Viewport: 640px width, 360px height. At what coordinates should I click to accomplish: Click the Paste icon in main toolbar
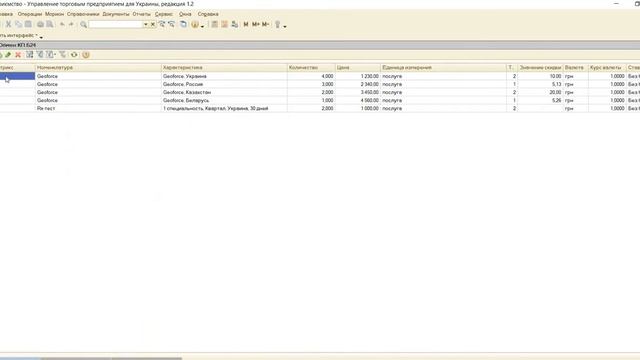point(28,24)
